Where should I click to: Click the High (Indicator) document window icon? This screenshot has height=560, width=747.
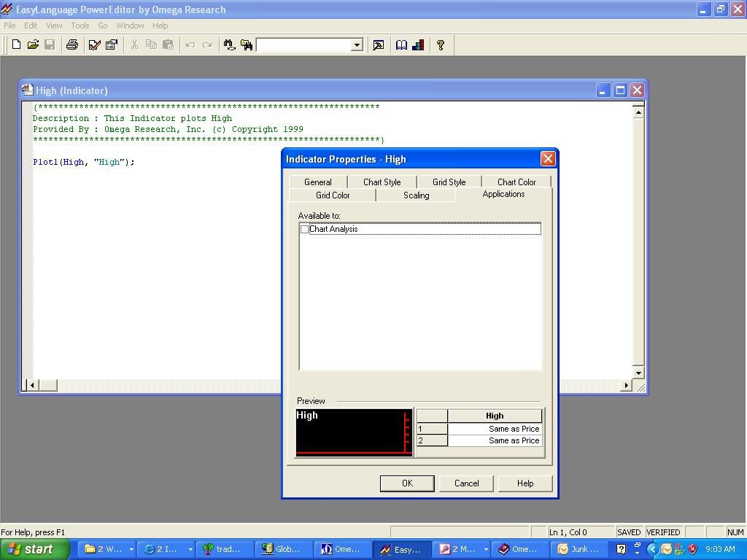[28, 90]
